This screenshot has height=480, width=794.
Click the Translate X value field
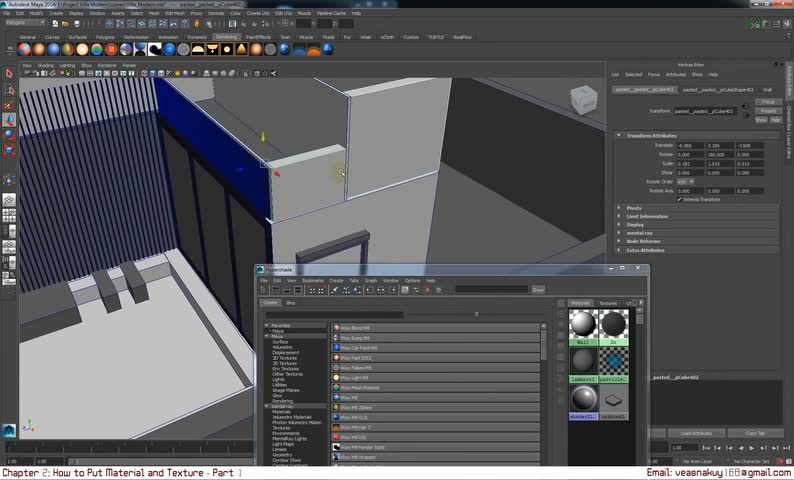[x=691, y=145]
